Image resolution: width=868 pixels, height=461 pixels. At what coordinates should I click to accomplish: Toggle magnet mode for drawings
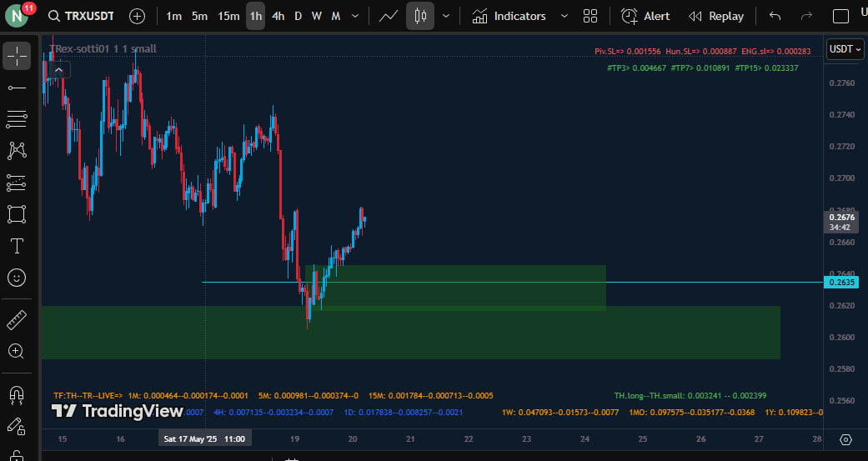tap(16, 393)
